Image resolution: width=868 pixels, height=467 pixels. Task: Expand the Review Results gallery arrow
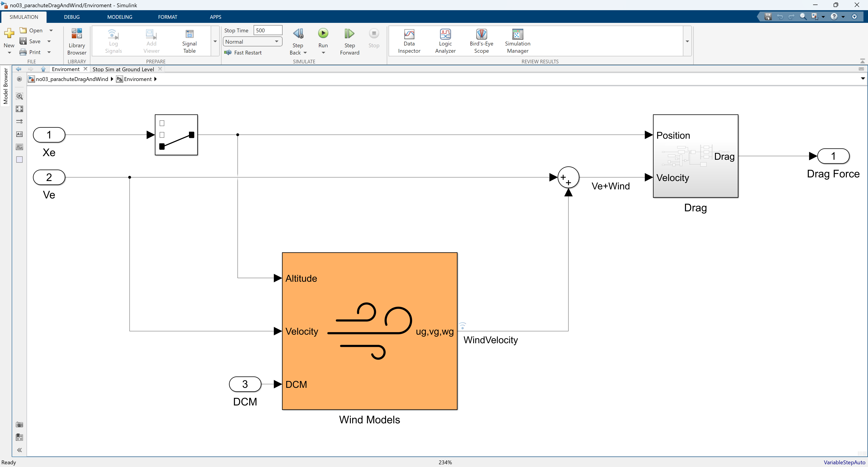687,41
